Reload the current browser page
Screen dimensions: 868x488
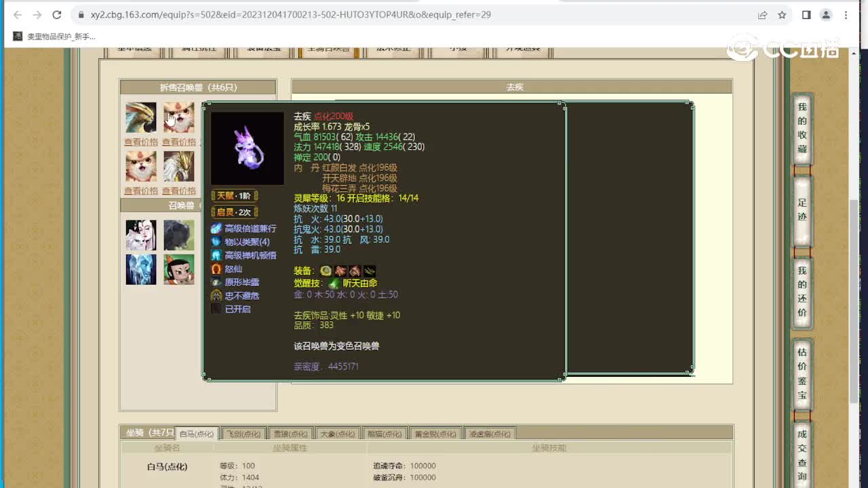click(57, 14)
